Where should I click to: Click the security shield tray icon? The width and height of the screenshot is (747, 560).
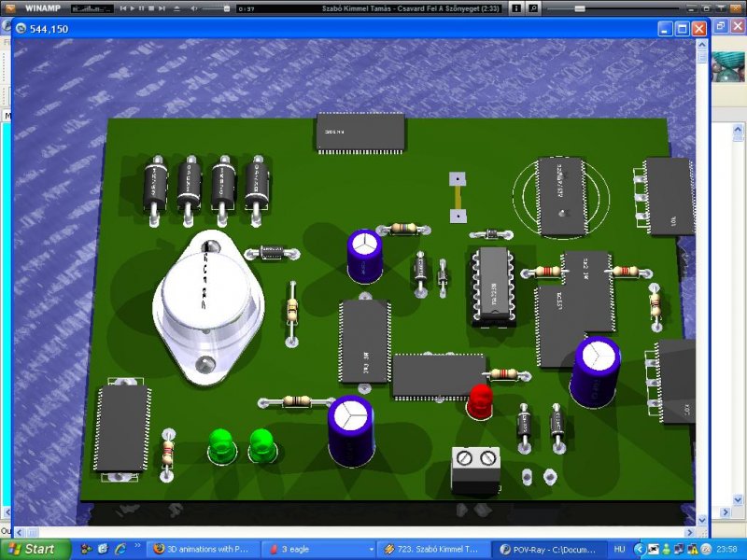click(693, 550)
